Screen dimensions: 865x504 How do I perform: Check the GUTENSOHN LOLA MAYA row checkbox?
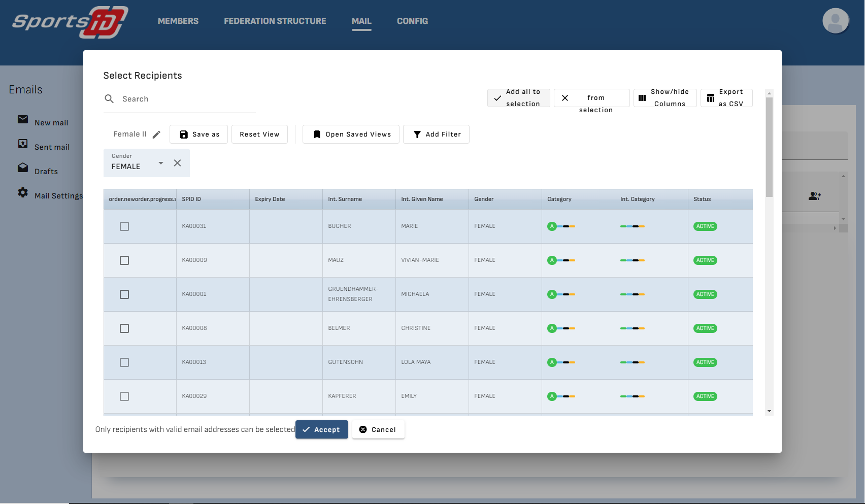(x=124, y=362)
